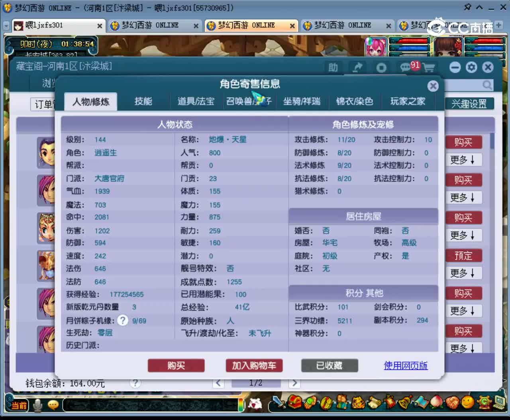Click the red 預定 button
The image size is (510, 420).
coord(463,255)
